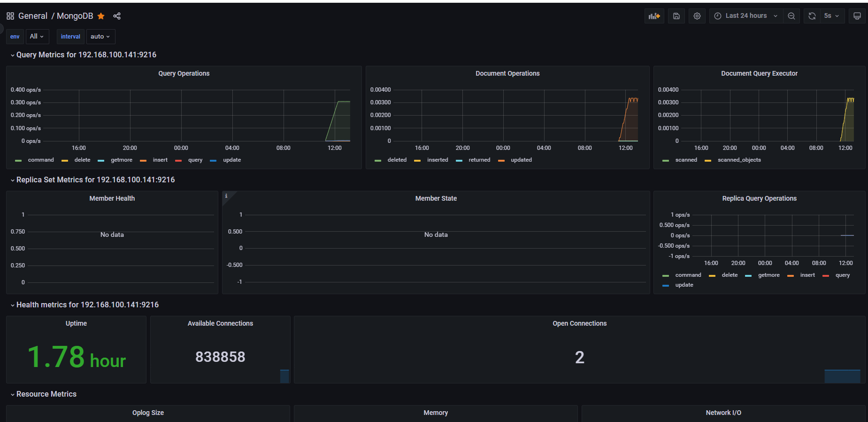This screenshot has width=868, height=422.
Task: Open Network I/O panel title menu
Action: [723, 413]
